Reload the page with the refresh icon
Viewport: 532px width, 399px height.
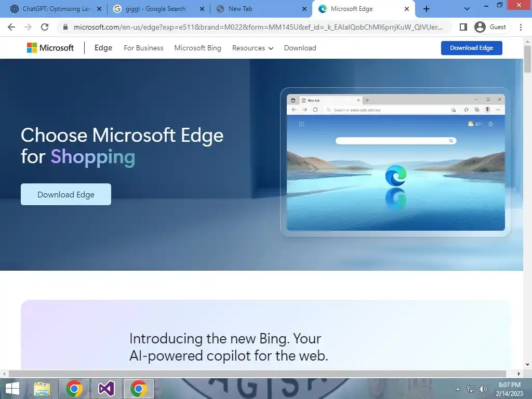point(45,27)
